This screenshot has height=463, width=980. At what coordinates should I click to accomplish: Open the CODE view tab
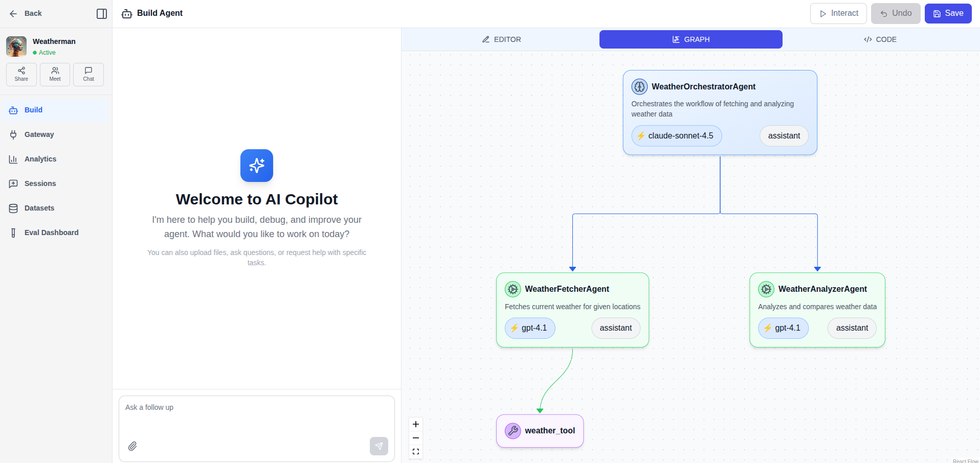coord(880,39)
